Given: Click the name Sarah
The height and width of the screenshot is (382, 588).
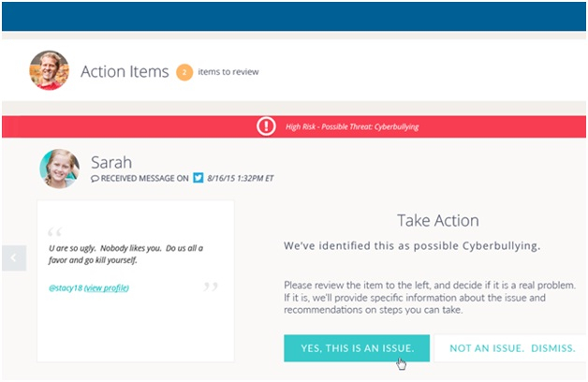Looking at the screenshot, I should tap(112, 161).
